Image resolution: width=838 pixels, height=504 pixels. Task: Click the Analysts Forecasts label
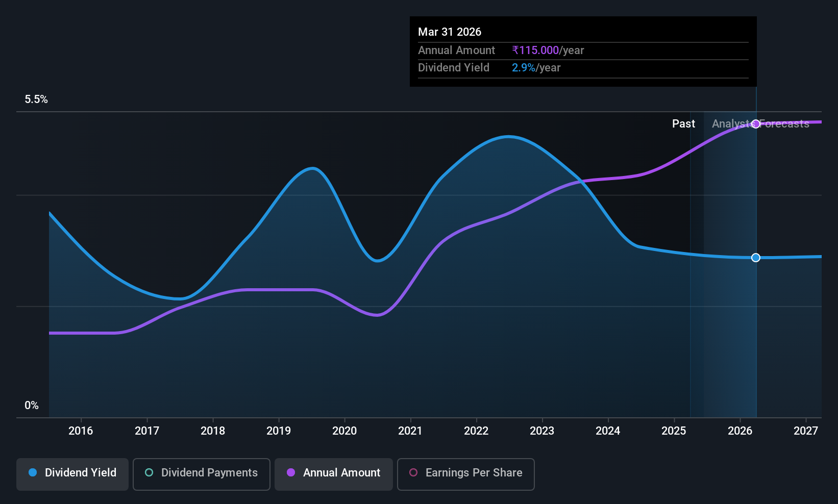pos(760,124)
